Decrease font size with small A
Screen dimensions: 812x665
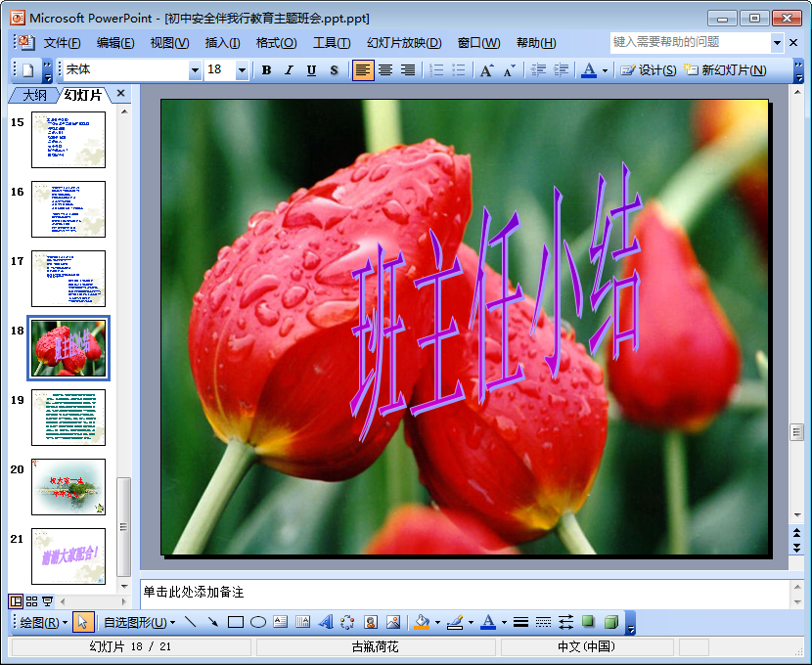[509, 69]
